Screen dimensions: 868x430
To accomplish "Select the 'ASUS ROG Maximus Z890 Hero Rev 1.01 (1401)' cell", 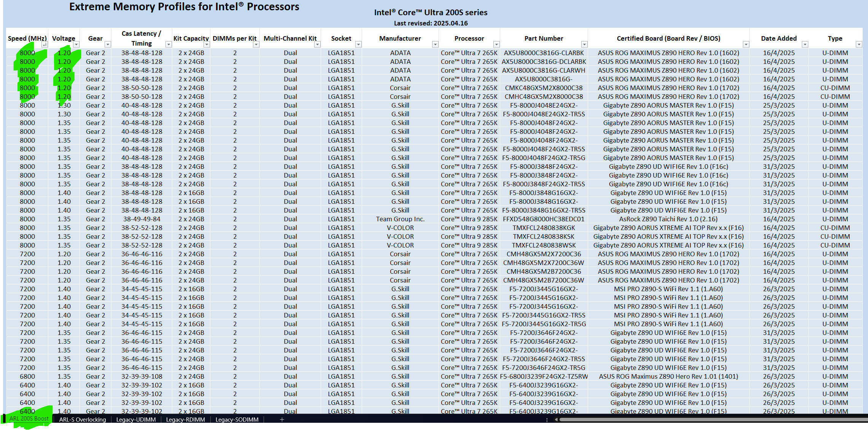I will 668,376.
